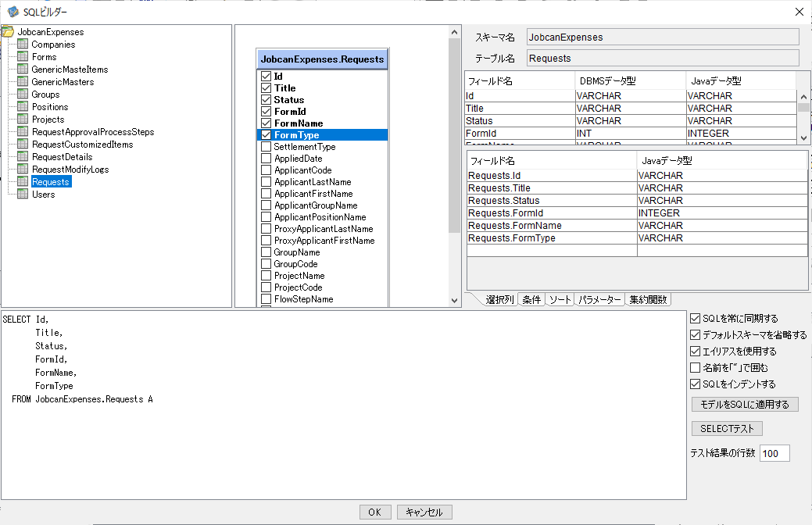Click the RequestDetails table icon
The height and width of the screenshot is (525, 812).
pyautogui.click(x=23, y=156)
